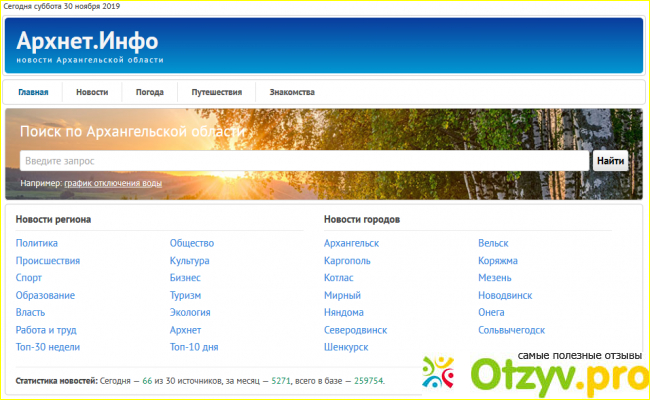This screenshot has width=650, height=400.
Task: Open the Знакомства menu item
Action: point(285,92)
